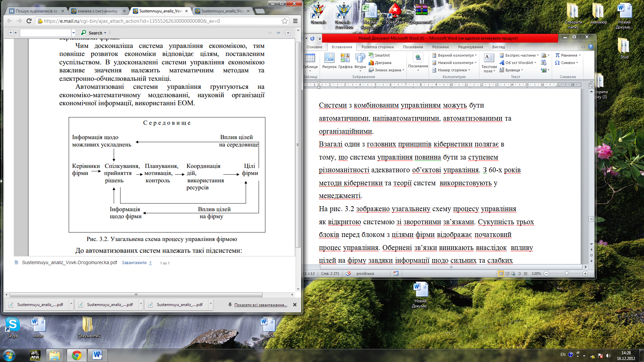Switch to Outline view in Word
The image size is (644, 362).
(520, 274)
